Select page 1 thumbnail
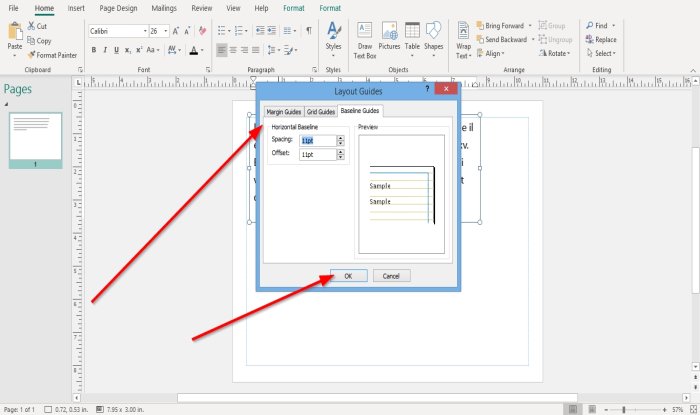The height and width of the screenshot is (415, 700). click(35, 140)
